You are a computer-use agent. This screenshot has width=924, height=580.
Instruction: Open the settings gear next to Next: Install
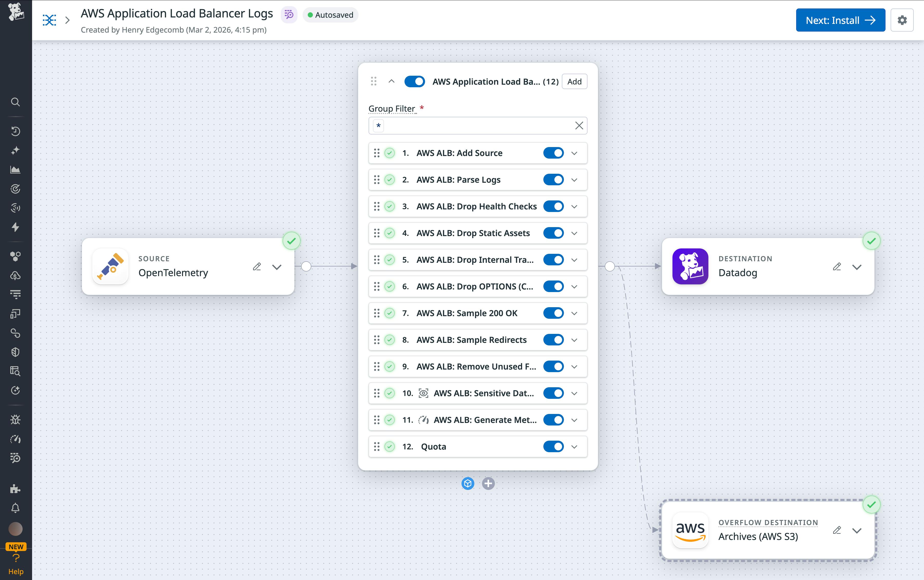click(902, 20)
